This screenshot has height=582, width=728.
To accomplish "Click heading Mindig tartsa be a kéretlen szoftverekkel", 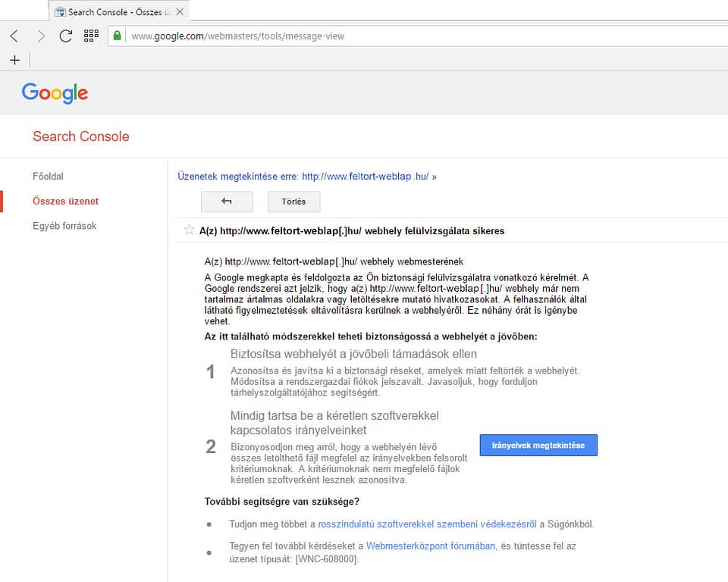I will click(334, 423).
